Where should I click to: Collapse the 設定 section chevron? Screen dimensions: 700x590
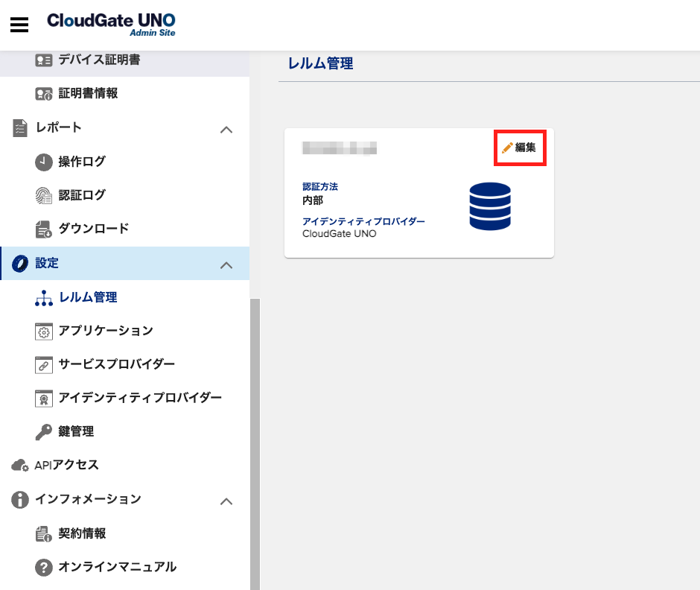[227, 264]
